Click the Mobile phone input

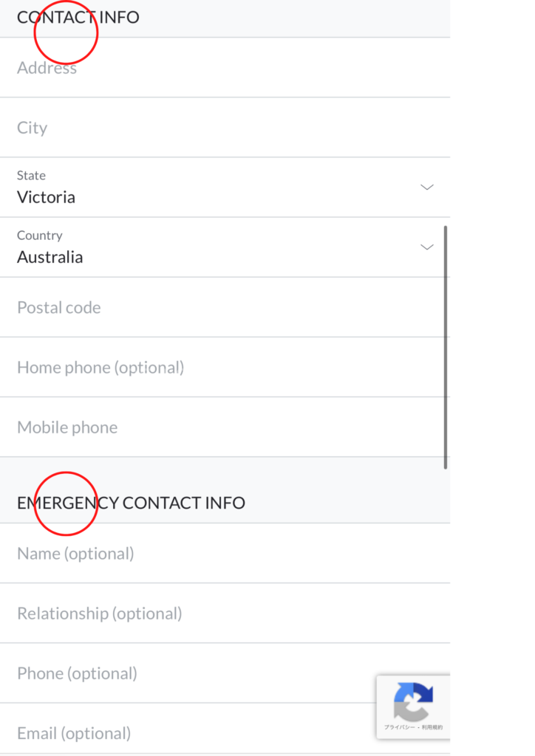pyautogui.click(x=222, y=427)
